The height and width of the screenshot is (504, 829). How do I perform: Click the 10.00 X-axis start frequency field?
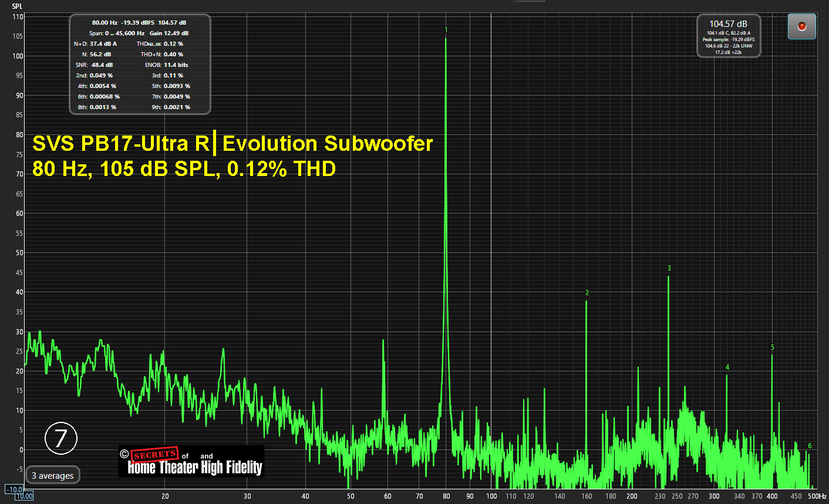[x=24, y=496]
